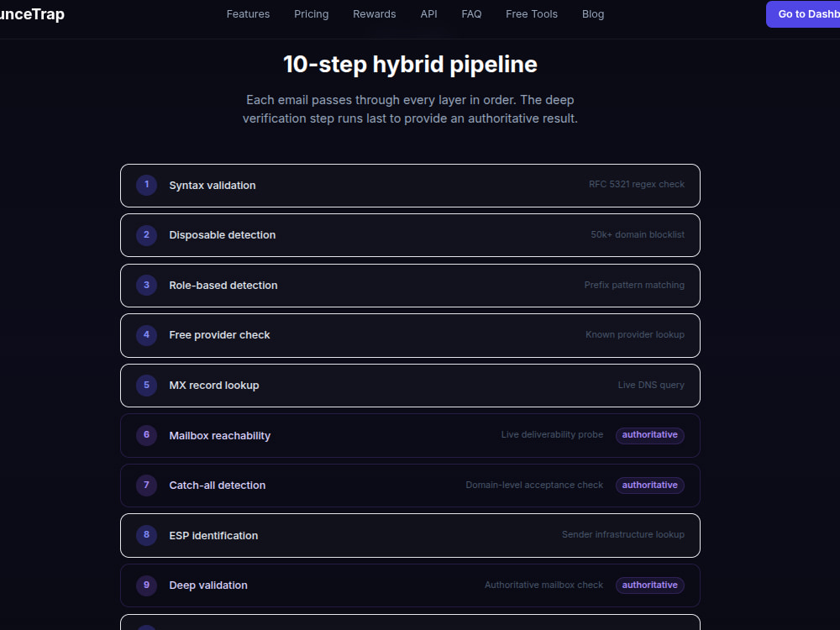Open the Rewards navigation link

375,14
